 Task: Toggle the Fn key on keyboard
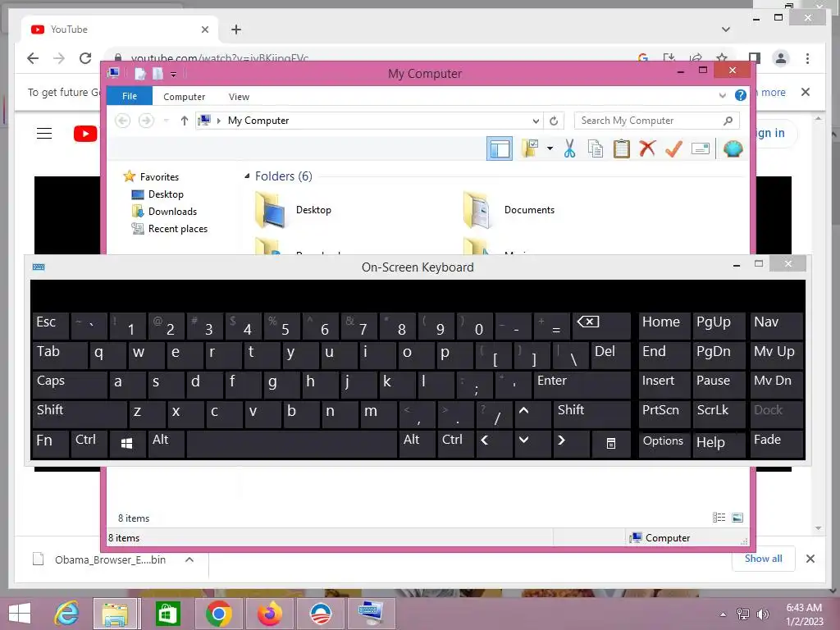pos(50,444)
